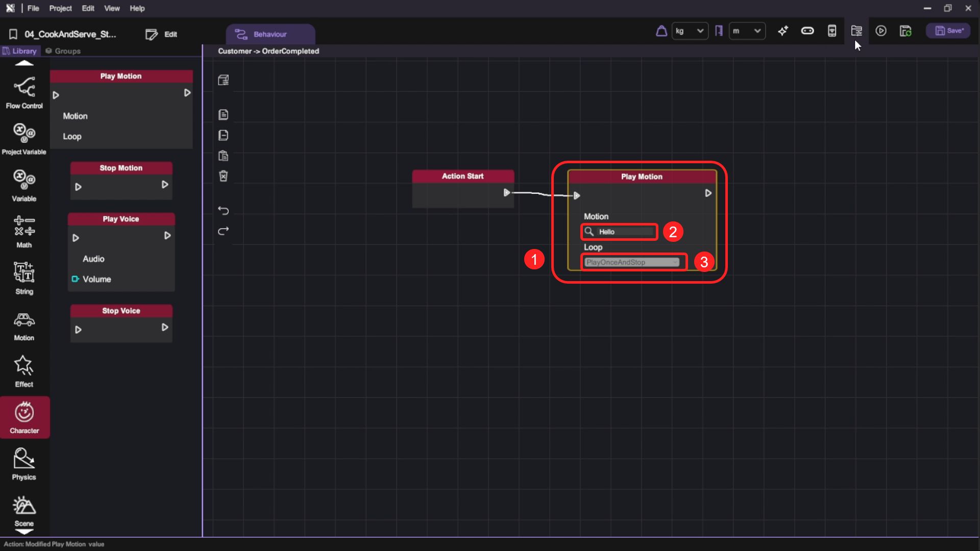The height and width of the screenshot is (551, 980).
Task: Select the Behaviour tab
Action: pyautogui.click(x=269, y=34)
